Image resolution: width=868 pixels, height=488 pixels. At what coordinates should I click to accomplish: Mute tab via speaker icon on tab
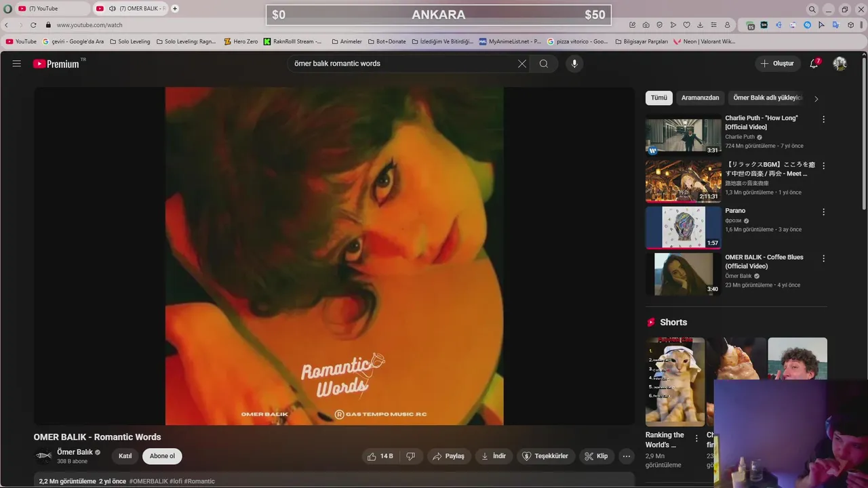click(113, 9)
